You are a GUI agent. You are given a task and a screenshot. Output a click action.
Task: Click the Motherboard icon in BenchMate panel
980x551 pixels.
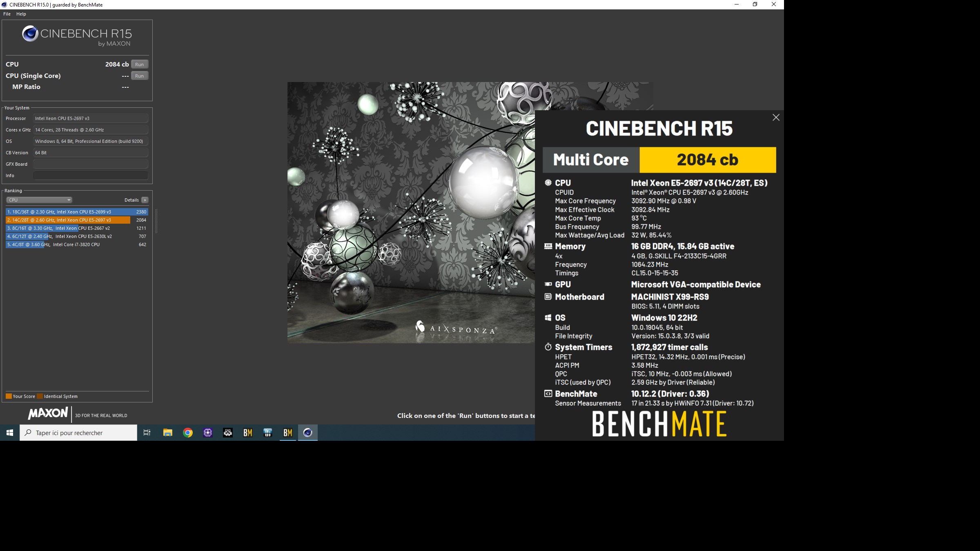[x=548, y=297]
